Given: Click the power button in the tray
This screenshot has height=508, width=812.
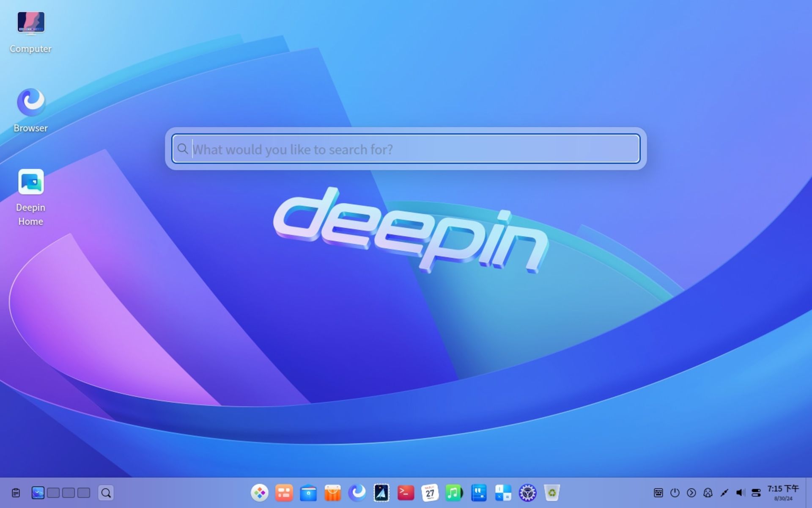Looking at the screenshot, I should 675,493.
